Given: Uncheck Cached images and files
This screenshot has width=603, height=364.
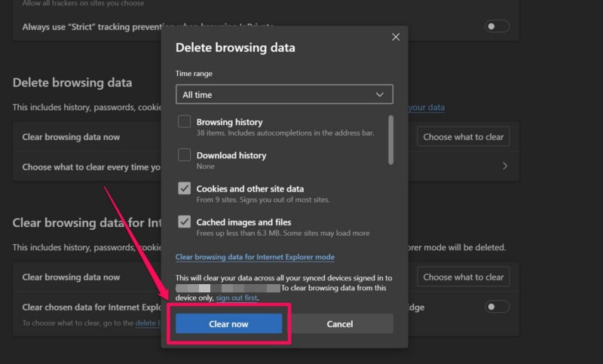Looking at the screenshot, I should pyautogui.click(x=184, y=222).
